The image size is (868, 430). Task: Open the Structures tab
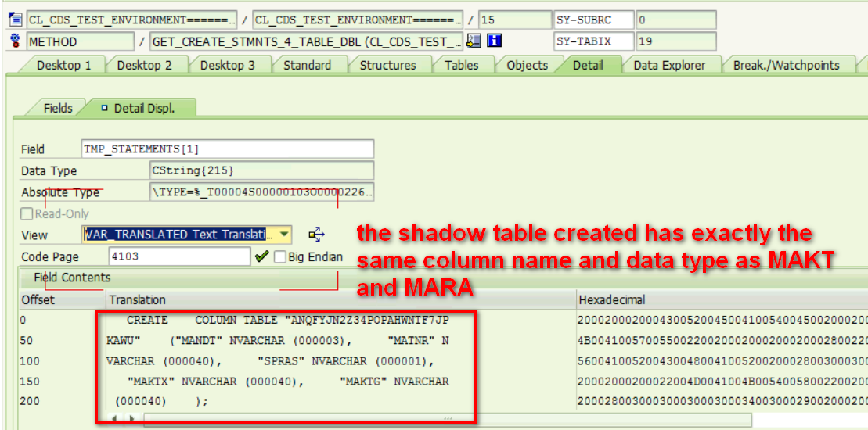pyautogui.click(x=387, y=65)
